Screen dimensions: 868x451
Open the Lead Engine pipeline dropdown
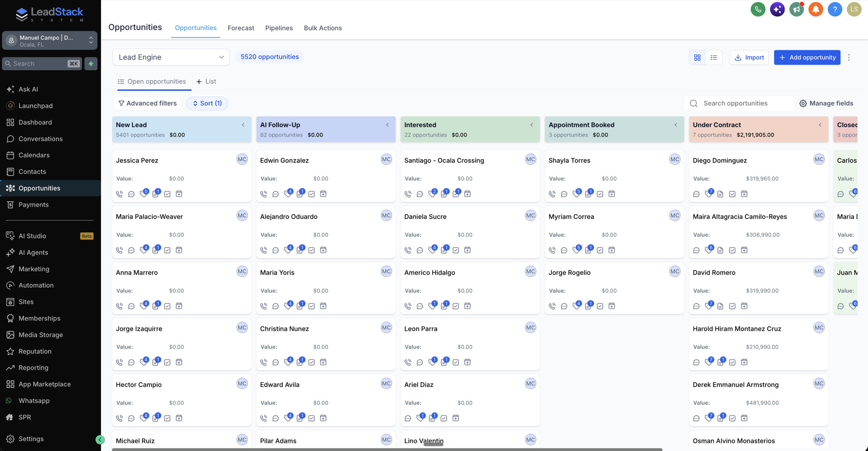click(x=171, y=57)
